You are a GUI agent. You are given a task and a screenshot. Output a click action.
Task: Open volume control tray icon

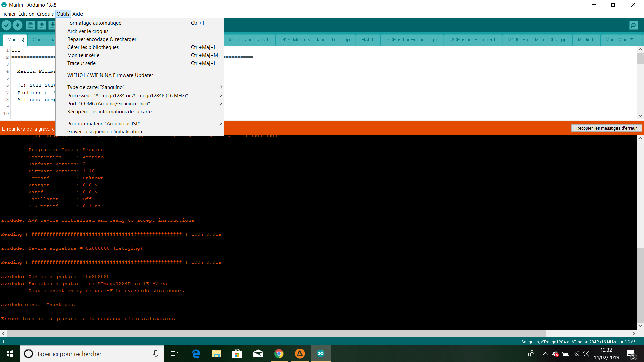coord(586,354)
